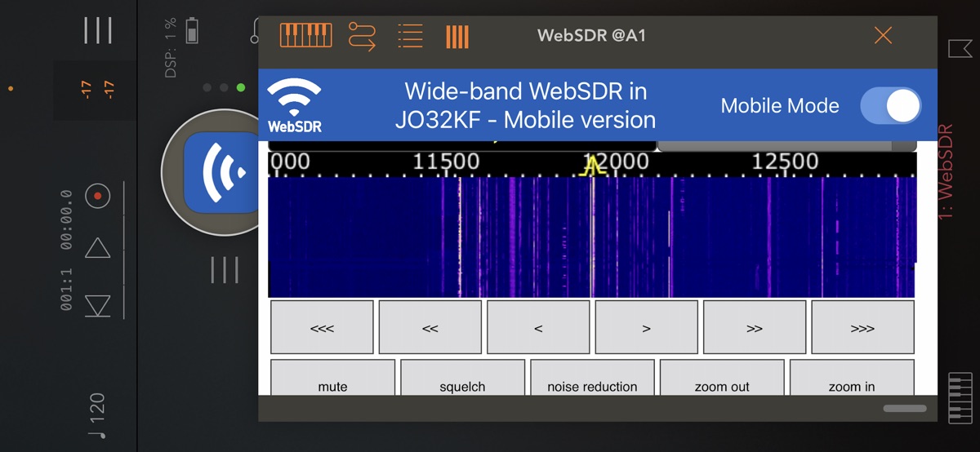Open the list view icon
980x452 pixels.
[x=410, y=36]
